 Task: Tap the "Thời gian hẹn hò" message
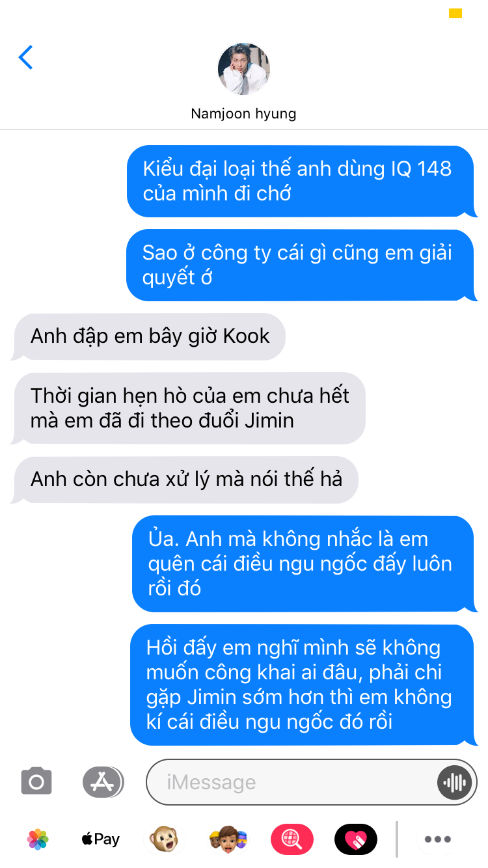coord(187,408)
